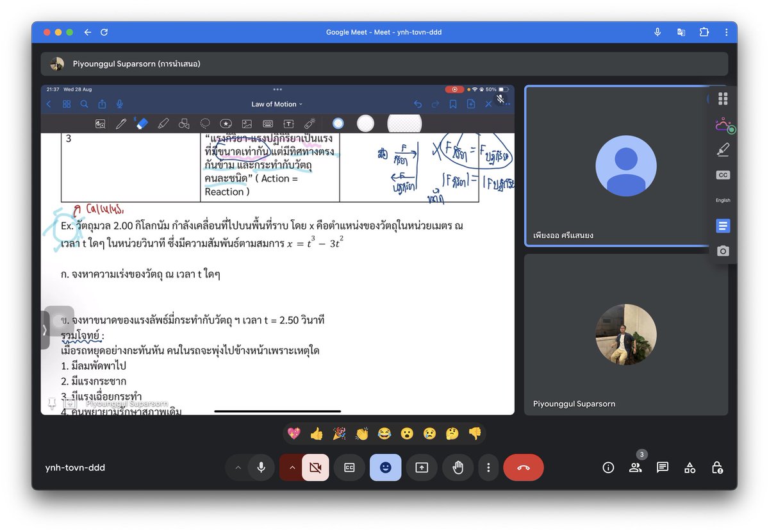Select the keyboard typing tool
Viewport: 769px width, 532px height.
[268, 124]
